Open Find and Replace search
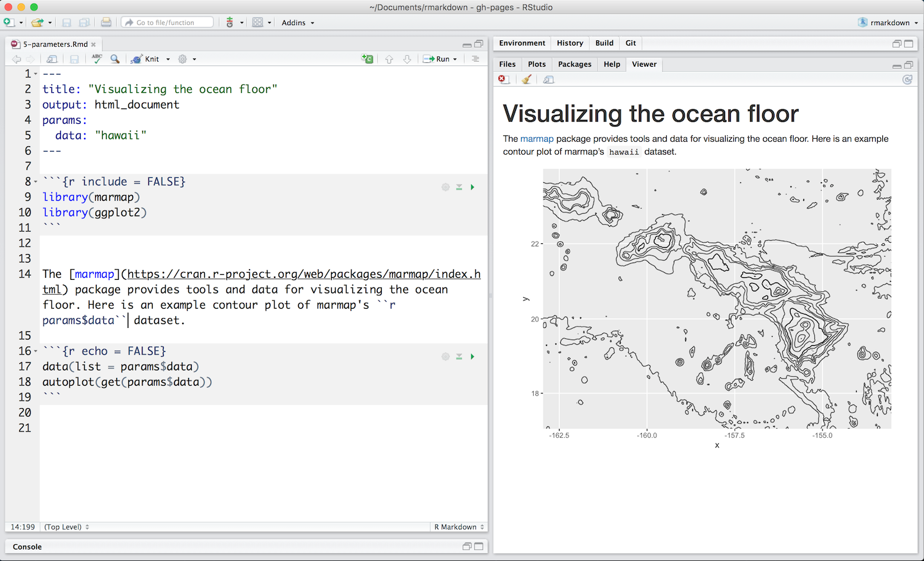The image size is (924, 561). (115, 58)
